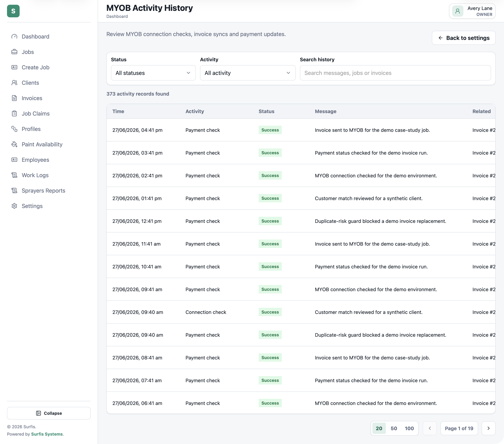Click the Time column header
Viewport: 504px width, 444px height.
click(x=118, y=111)
